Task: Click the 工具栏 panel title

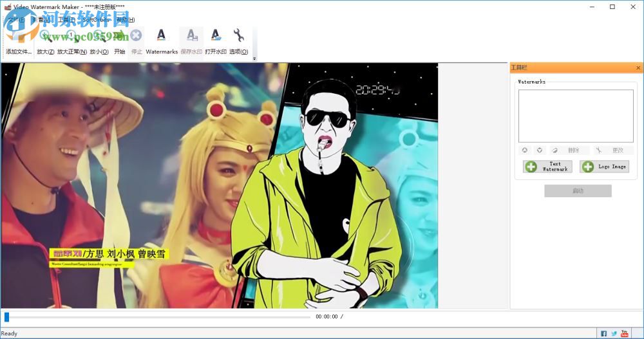Action: [x=519, y=68]
